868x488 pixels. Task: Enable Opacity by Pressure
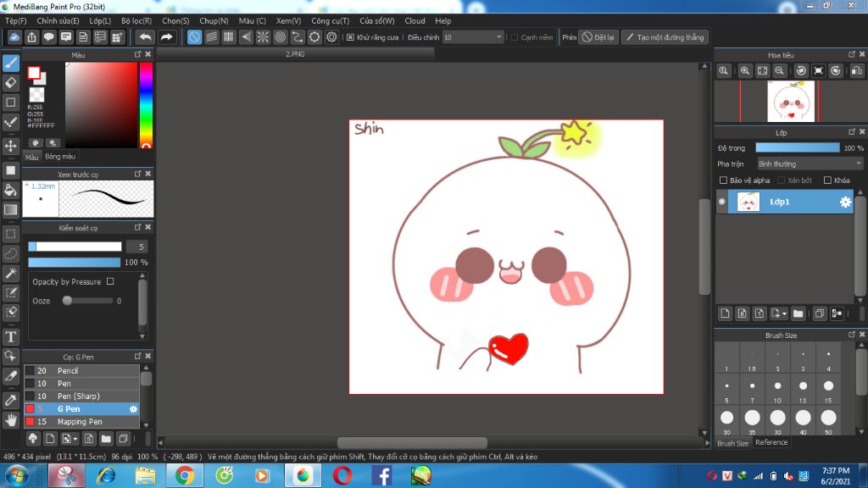110,281
